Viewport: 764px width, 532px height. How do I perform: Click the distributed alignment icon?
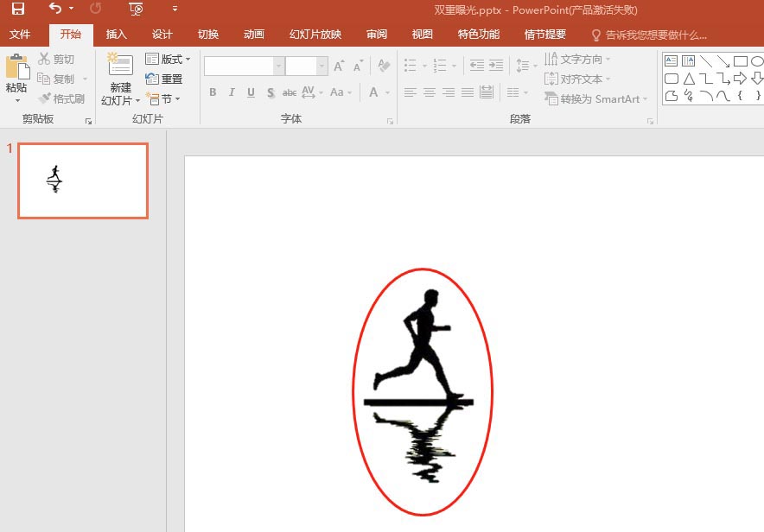coord(487,92)
